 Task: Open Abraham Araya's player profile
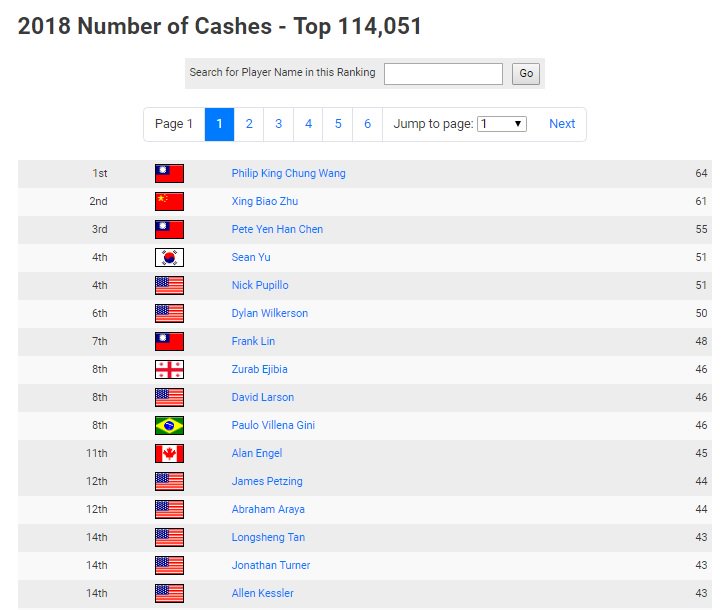click(x=268, y=509)
